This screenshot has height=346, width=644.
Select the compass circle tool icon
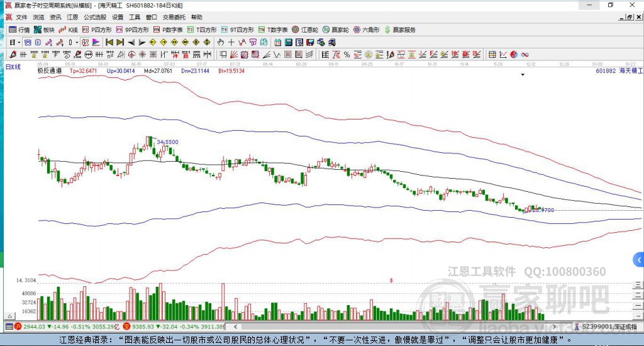point(131,55)
